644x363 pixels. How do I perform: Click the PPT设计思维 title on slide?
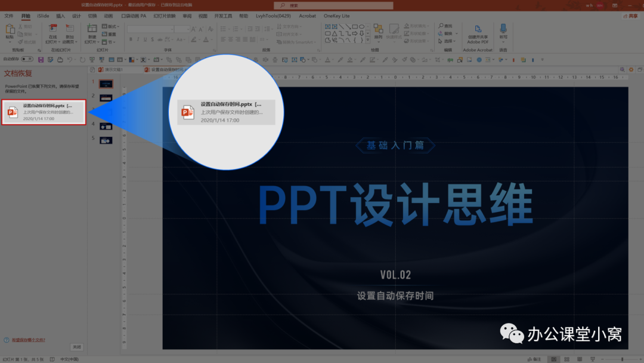pyautogui.click(x=395, y=204)
